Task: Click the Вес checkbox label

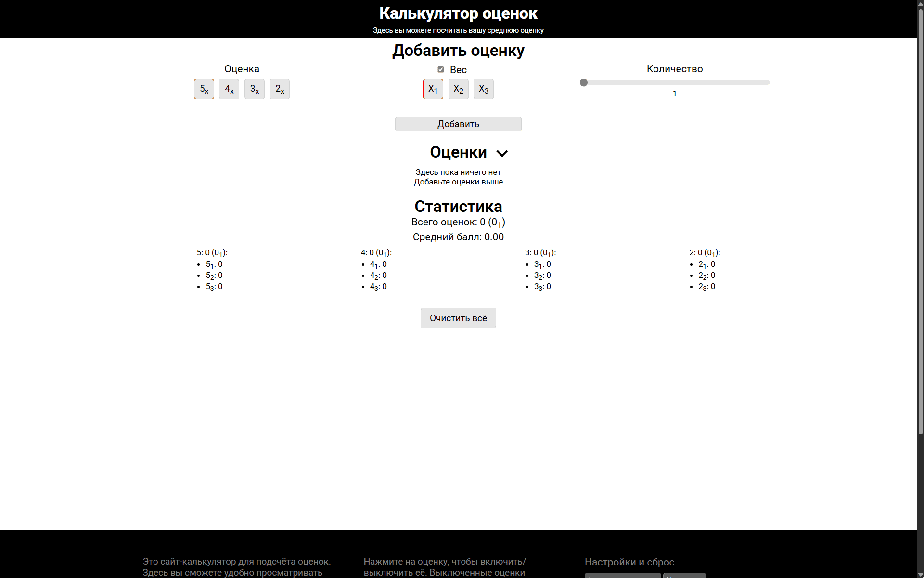Action: tap(458, 70)
